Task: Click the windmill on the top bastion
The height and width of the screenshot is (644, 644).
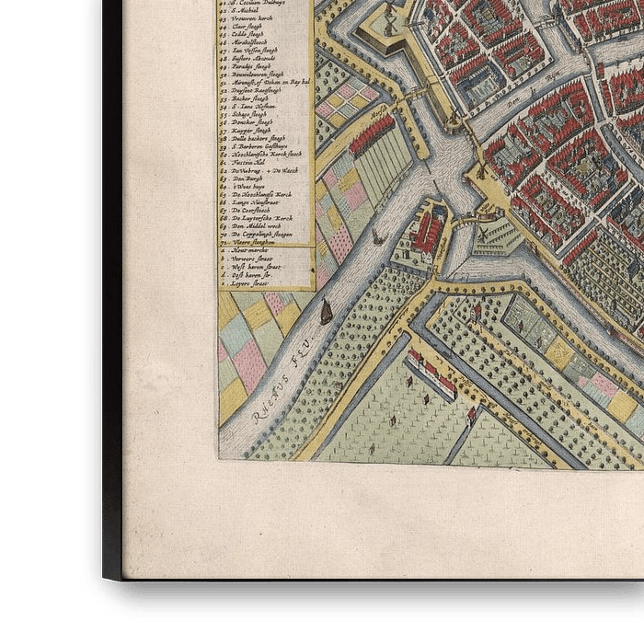Action: 388,17
